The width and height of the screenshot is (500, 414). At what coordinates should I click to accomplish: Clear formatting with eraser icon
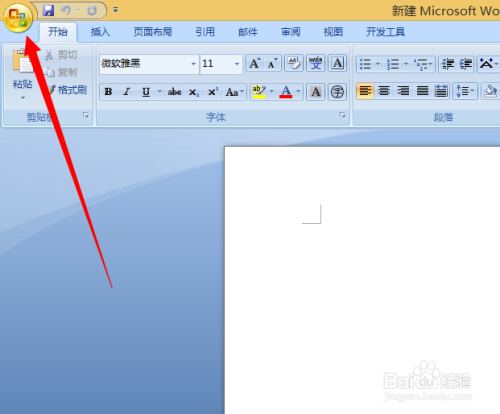coord(294,63)
